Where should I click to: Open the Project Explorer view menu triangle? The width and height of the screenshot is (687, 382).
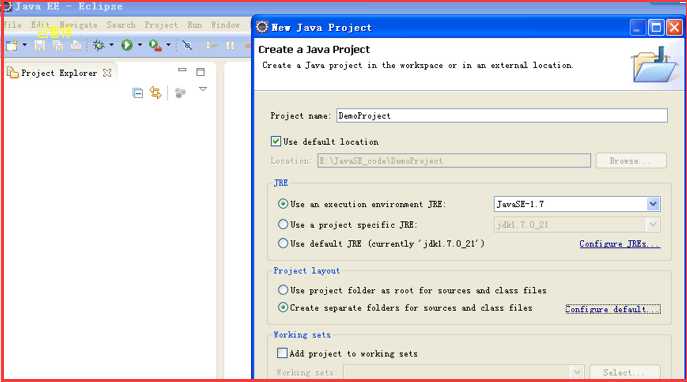point(202,89)
